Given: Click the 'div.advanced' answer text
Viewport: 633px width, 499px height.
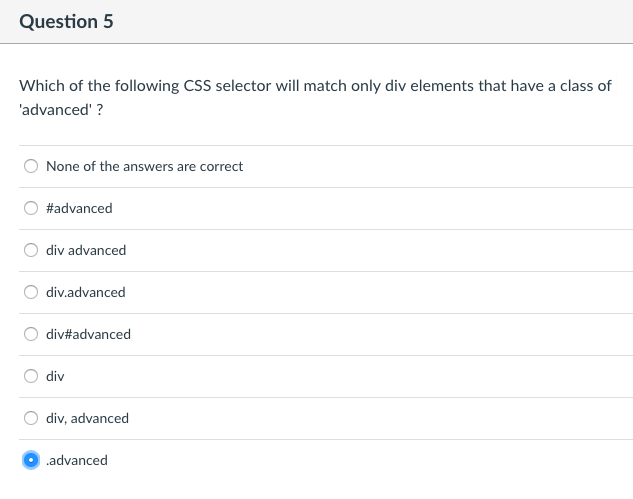Looking at the screenshot, I should click(86, 292).
